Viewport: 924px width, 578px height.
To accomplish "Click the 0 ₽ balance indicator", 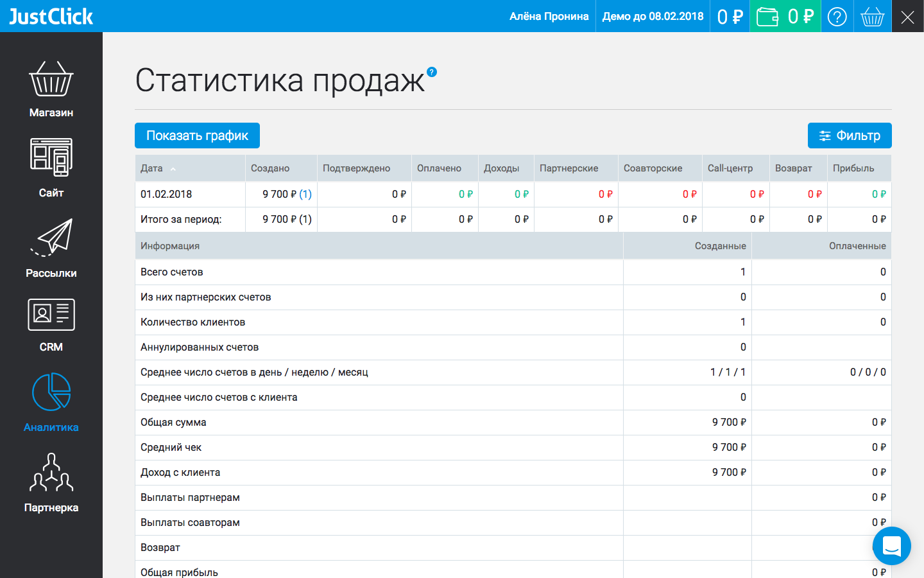I will (730, 16).
